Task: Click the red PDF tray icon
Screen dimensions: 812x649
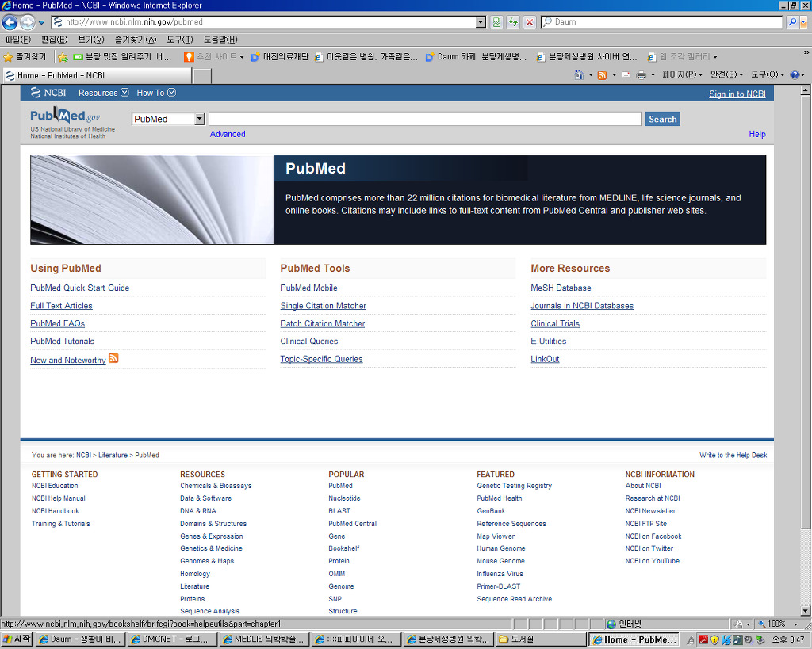Action: tap(703, 639)
